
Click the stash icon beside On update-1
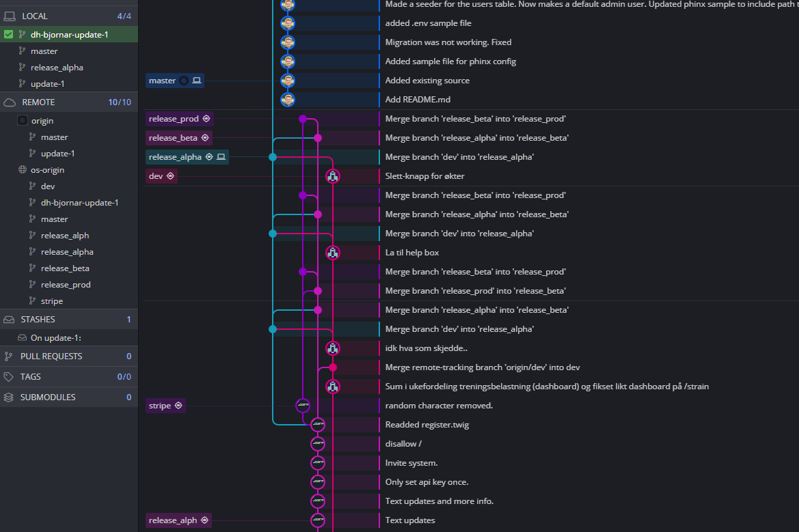coord(22,337)
